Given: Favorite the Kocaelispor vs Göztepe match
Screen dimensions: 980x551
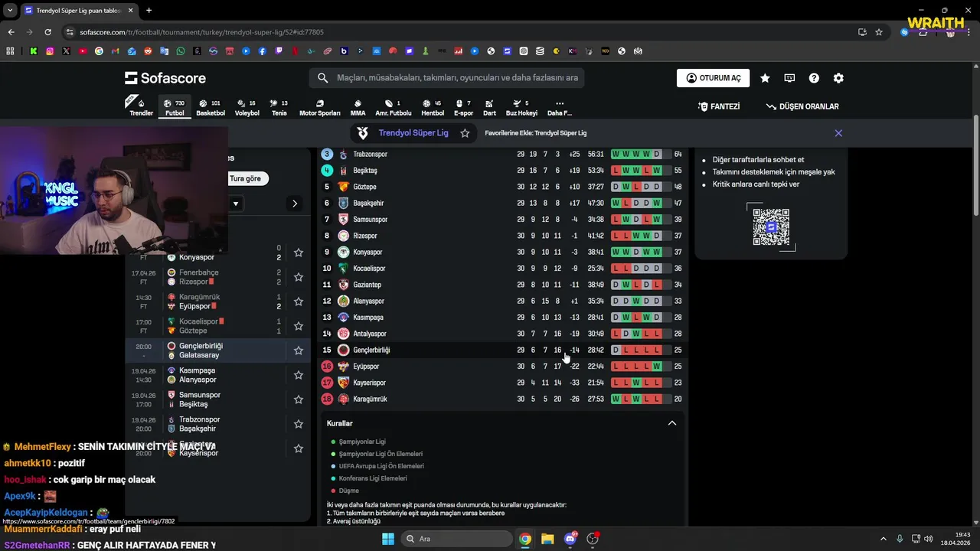Looking at the screenshot, I should tap(299, 326).
